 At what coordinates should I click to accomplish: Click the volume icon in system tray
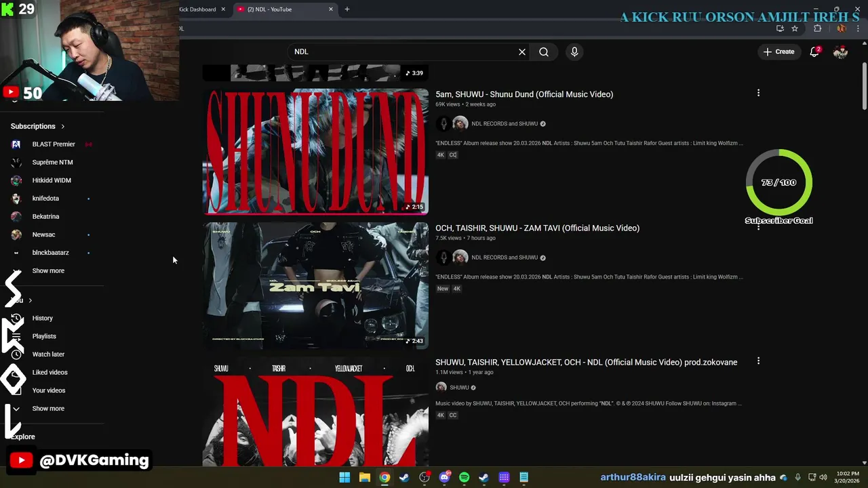[x=823, y=477]
